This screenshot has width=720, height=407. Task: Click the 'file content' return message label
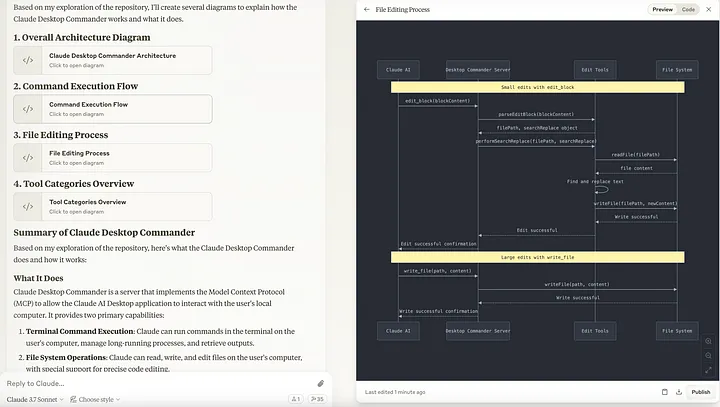[x=636, y=168]
